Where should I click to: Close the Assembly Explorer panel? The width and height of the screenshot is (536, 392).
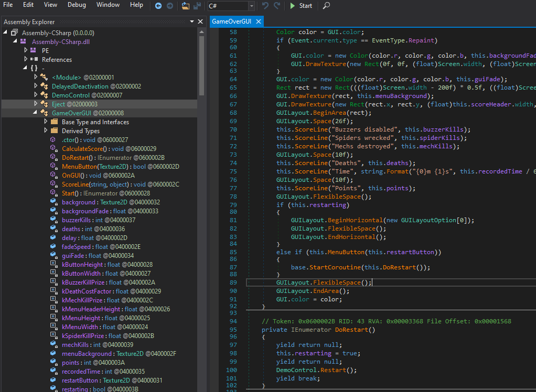pyautogui.click(x=200, y=21)
